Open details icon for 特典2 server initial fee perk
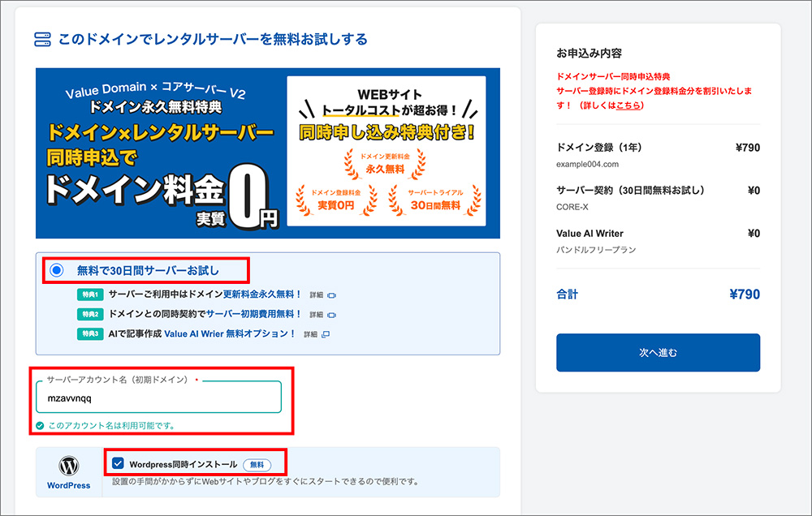 click(332, 315)
